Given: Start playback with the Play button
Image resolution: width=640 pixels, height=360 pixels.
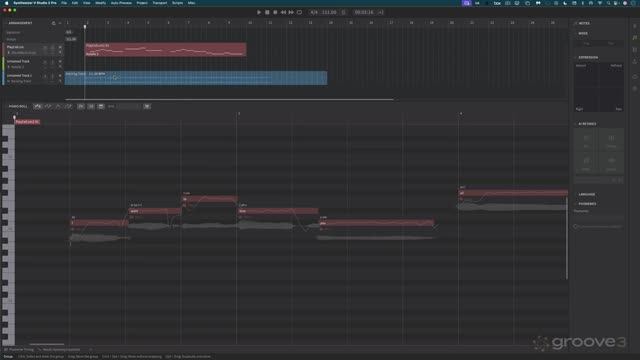Looking at the screenshot, I should tap(259, 12).
